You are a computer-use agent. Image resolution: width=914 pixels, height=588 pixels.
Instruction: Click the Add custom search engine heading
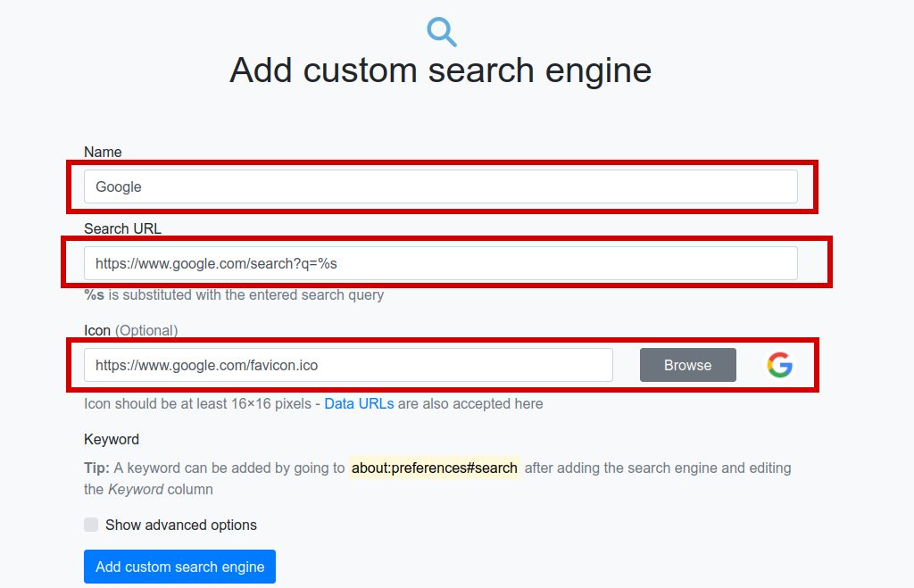click(440, 70)
